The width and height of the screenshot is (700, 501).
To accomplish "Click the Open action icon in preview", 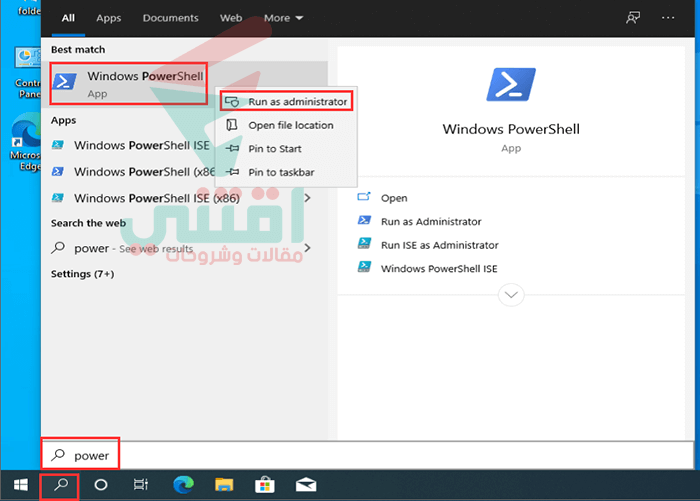I will click(x=364, y=196).
